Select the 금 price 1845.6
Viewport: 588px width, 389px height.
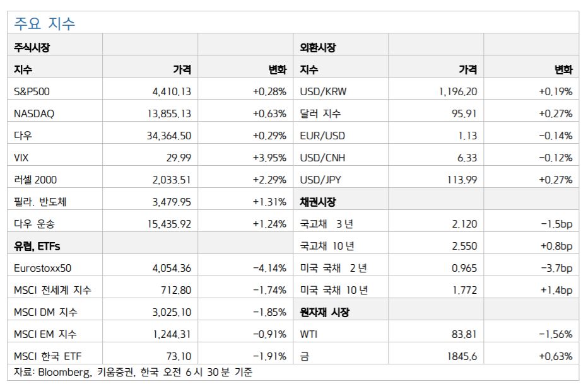point(464,356)
